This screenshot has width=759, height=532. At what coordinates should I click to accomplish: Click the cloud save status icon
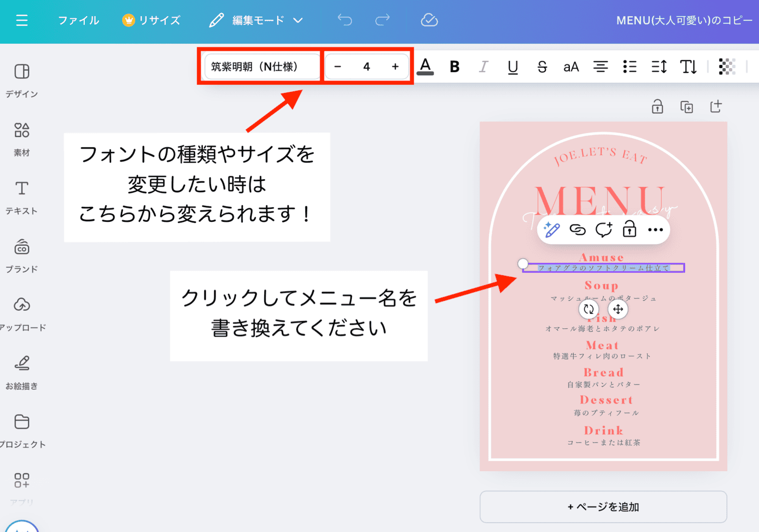[x=429, y=20]
